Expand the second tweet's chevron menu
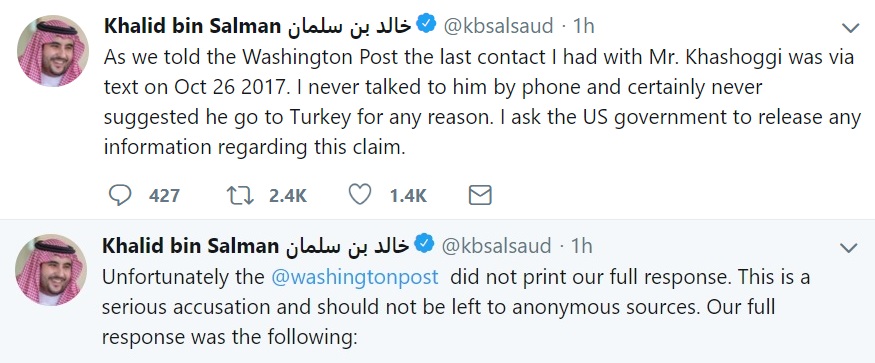875x363 pixels. pos(848,247)
